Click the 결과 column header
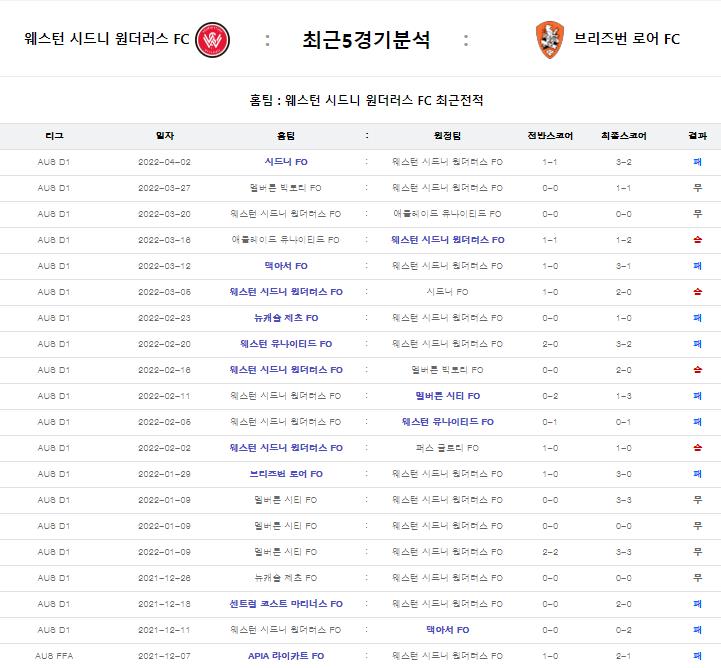The height and width of the screenshot is (668, 721). click(698, 136)
